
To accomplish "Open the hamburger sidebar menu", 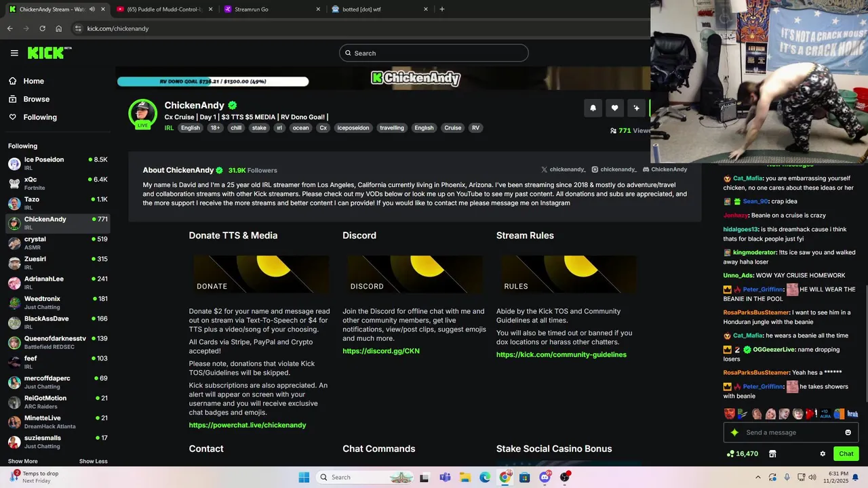I will tap(14, 53).
